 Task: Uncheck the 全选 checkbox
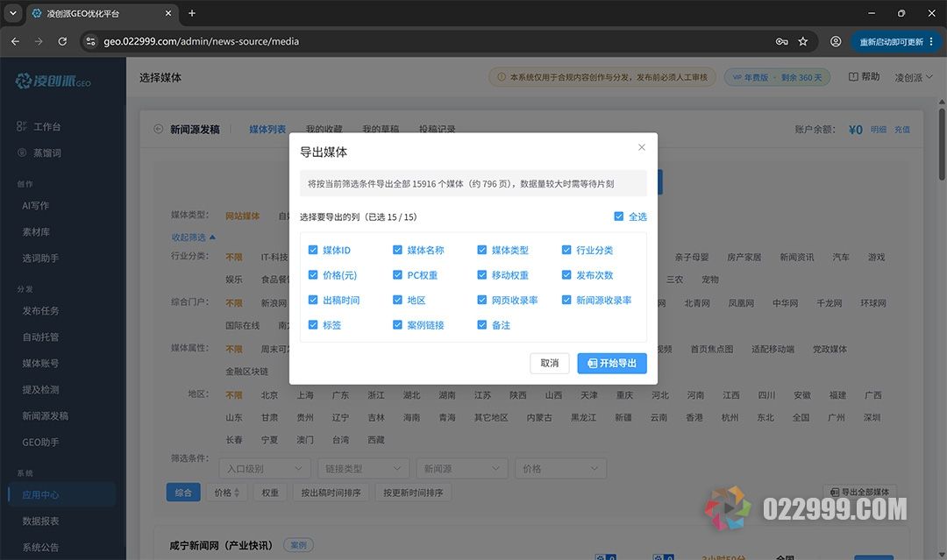[618, 216]
